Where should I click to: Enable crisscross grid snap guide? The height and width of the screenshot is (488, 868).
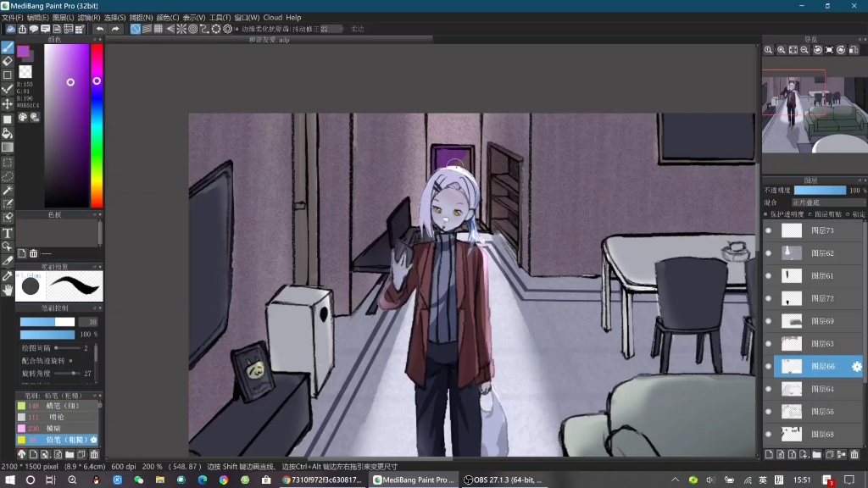[x=159, y=29]
